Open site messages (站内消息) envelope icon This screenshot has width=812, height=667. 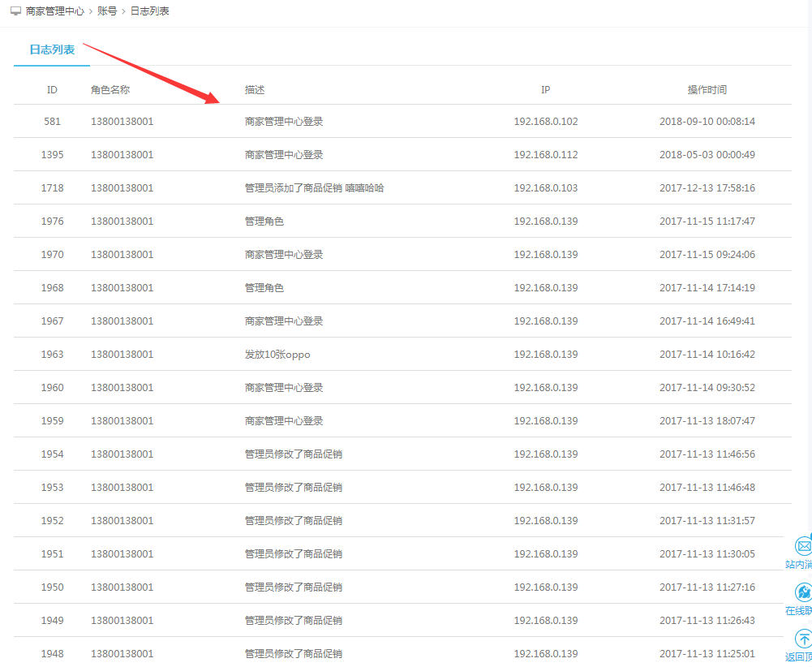coord(802,546)
